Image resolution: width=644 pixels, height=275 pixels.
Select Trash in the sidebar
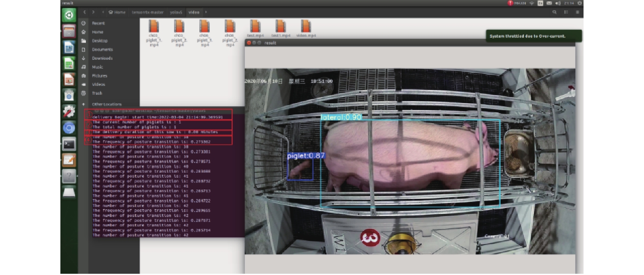coord(97,93)
